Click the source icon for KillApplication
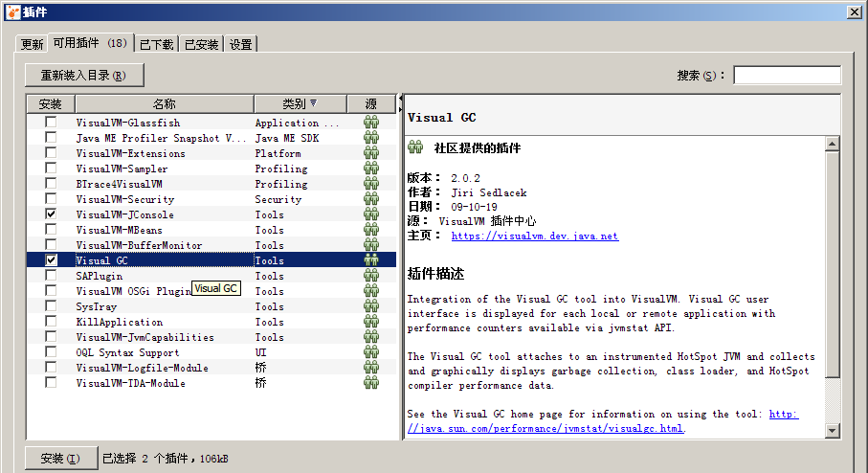868x473 pixels. pyautogui.click(x=371, y=322)
